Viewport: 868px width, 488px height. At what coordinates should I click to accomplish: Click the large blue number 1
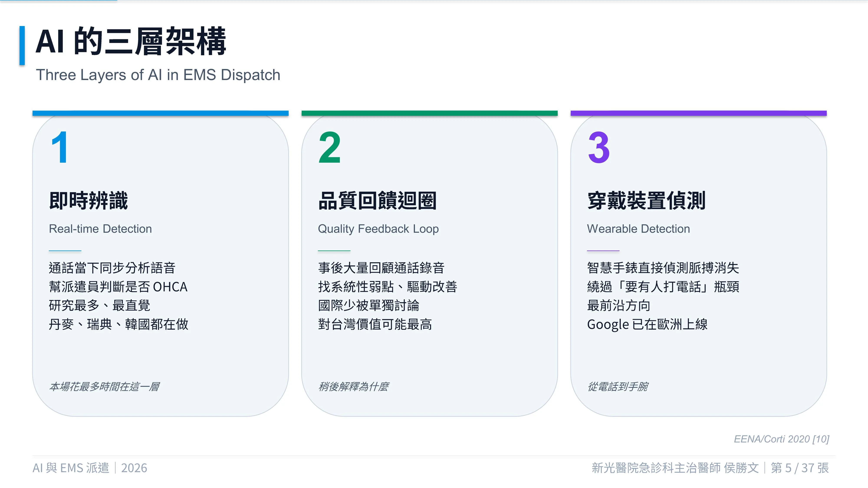pos(60,147)
